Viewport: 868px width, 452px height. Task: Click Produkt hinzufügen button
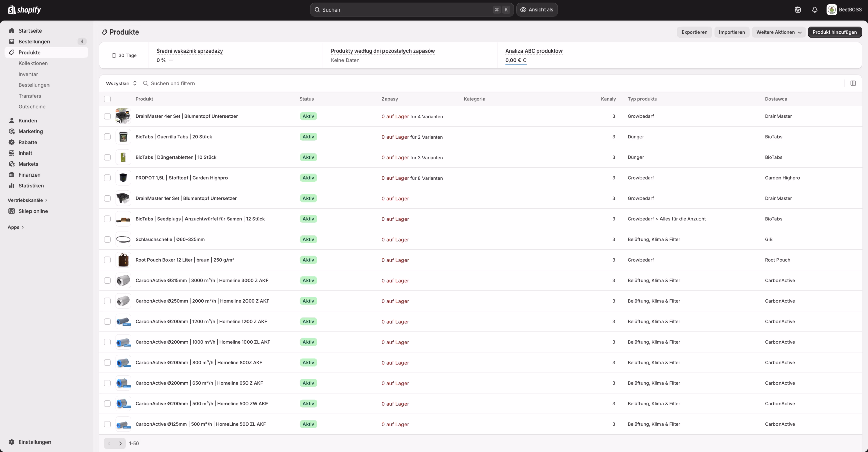835,32
